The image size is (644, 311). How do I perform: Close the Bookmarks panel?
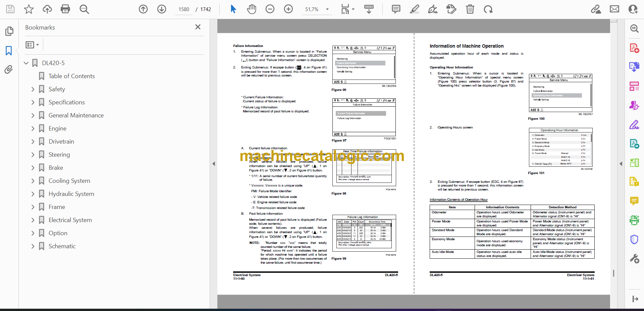(x=198, y=27)
